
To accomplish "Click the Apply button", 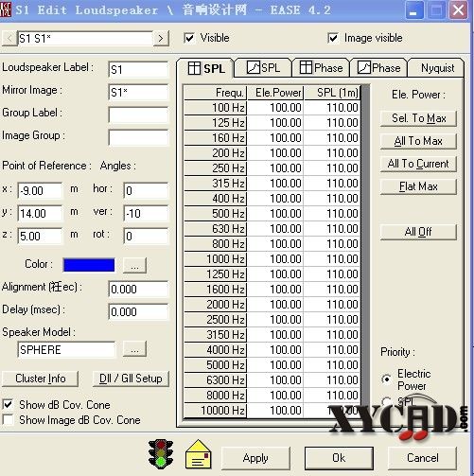I will point(255,458).
